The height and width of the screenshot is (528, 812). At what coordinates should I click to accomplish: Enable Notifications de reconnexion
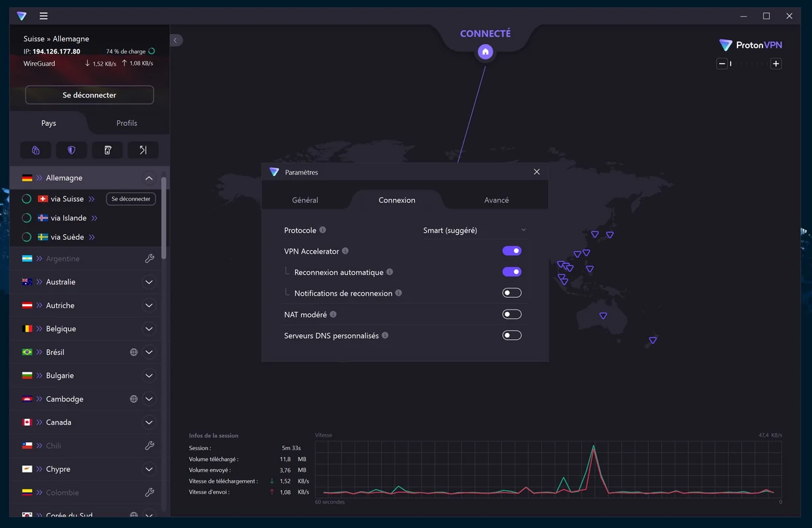pos(512,293)
